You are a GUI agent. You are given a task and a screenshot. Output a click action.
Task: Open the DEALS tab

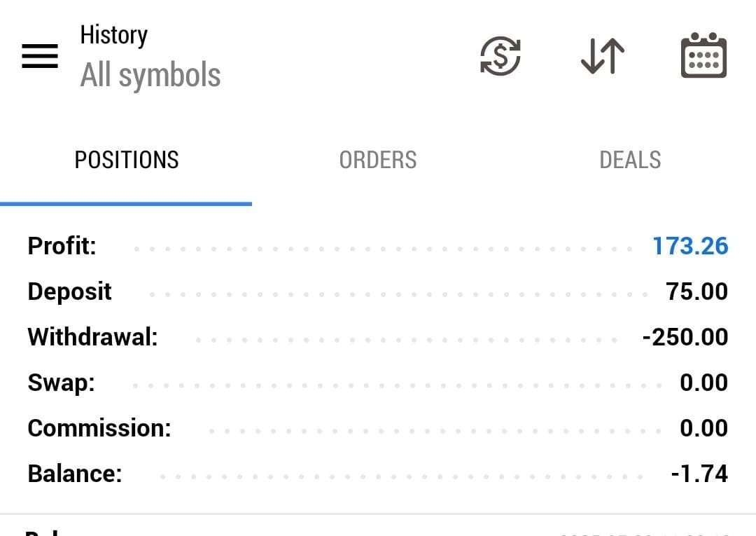point(630,160)
